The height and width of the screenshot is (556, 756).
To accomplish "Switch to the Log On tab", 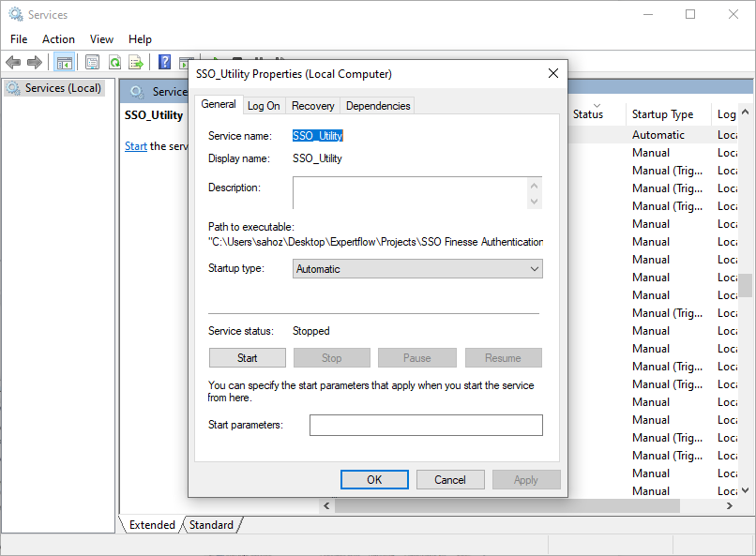I will [264, 106].
